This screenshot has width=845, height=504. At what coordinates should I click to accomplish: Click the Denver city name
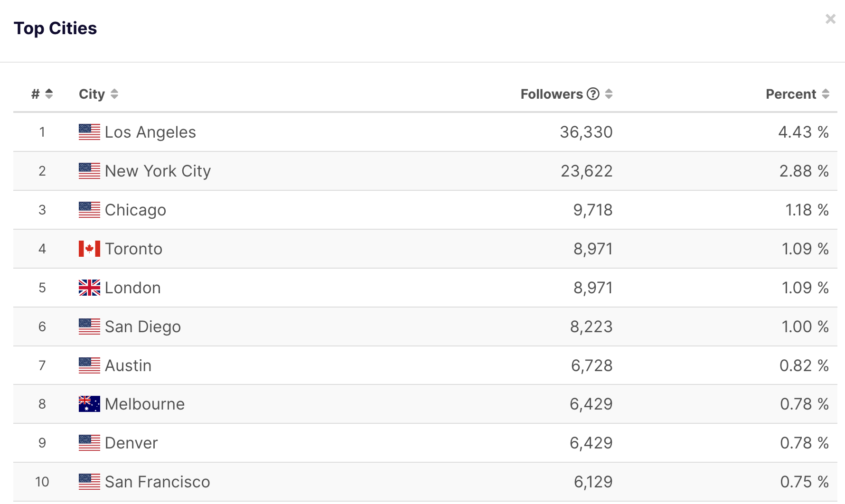(x=131, y=443)
